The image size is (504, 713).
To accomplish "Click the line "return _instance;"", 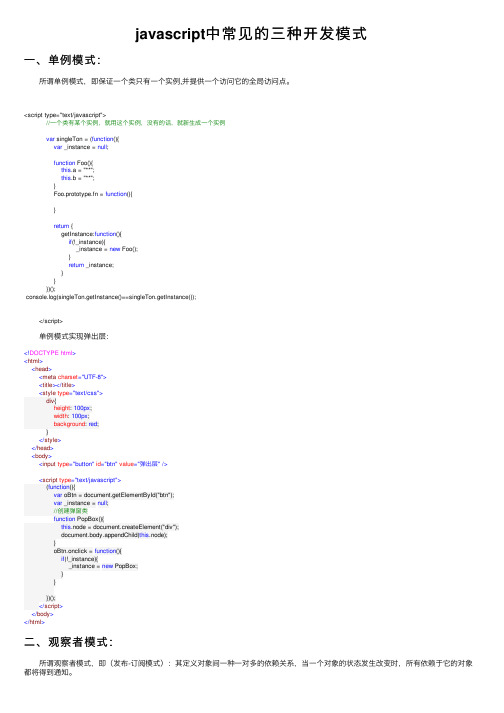I will pyautogui.click(x=91, y=265).
